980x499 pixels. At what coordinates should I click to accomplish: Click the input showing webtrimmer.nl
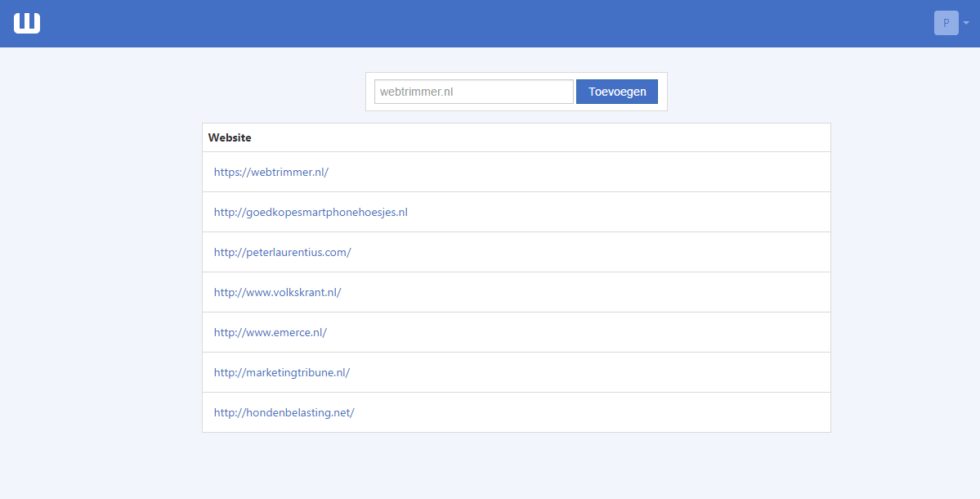474,91
